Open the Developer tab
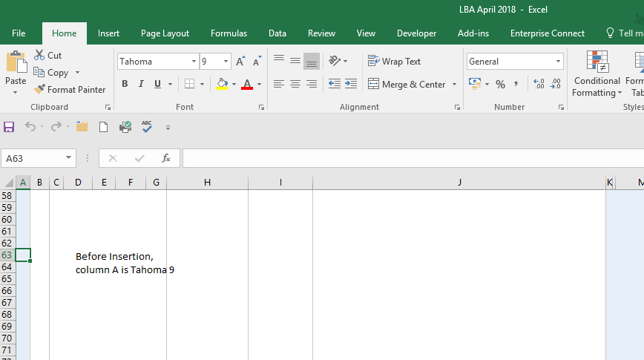 416,33
